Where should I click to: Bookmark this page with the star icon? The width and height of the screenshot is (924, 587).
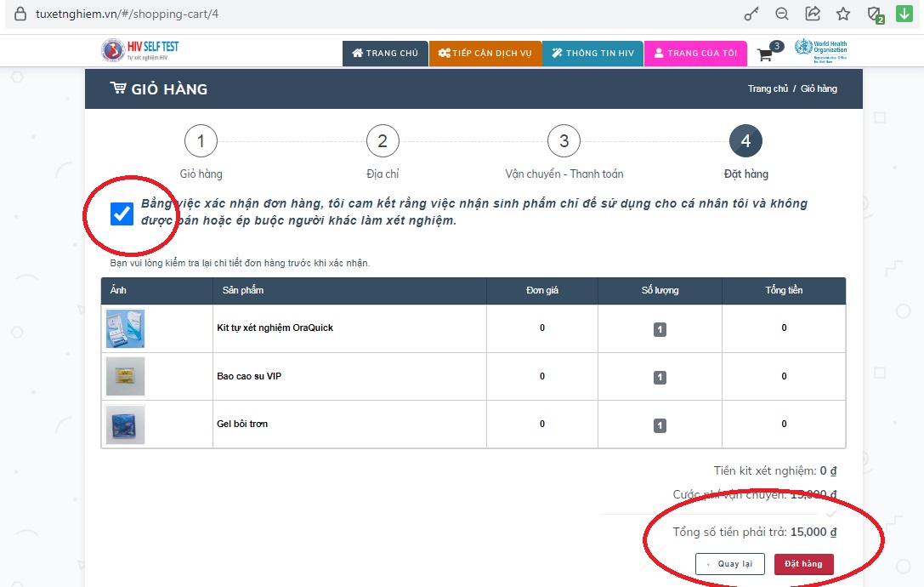pyautogui.click(x=842, y=14)
